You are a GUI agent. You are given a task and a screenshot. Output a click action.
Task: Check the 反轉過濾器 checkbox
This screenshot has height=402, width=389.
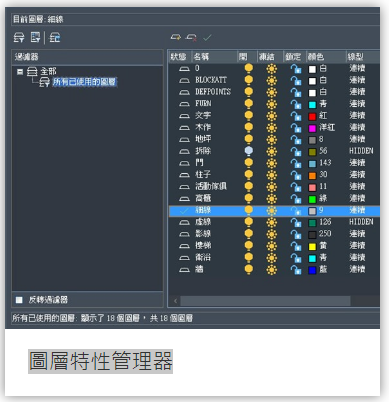[19, 300]
